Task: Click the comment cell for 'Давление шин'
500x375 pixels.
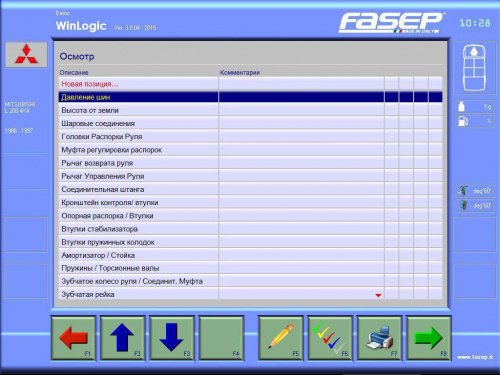Action: (301, 97)
